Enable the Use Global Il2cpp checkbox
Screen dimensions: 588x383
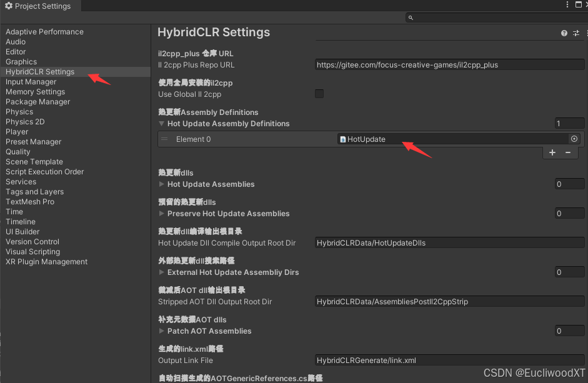(319, 93)
